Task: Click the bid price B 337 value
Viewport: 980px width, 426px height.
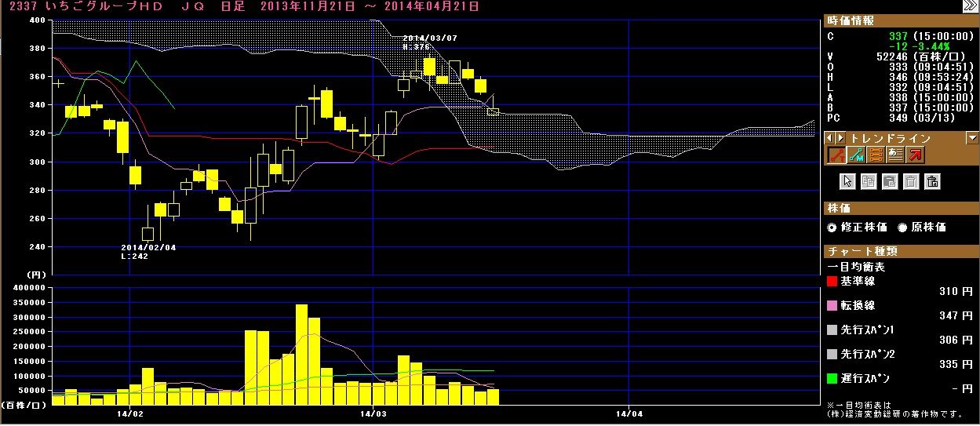Action: pos(898,107)
